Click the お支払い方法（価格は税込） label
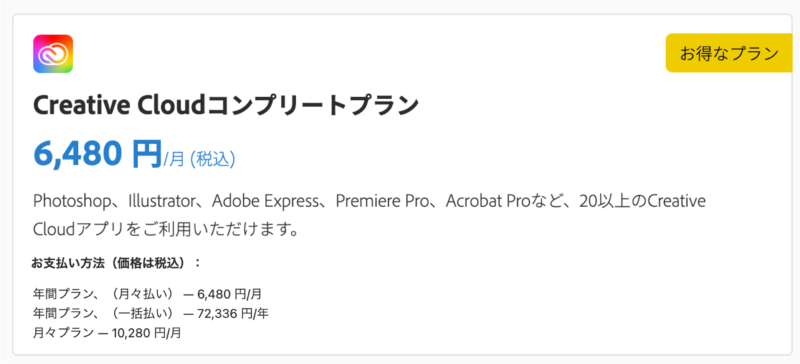This screenshot has height=364, width=800. click(x=116, y=264)
